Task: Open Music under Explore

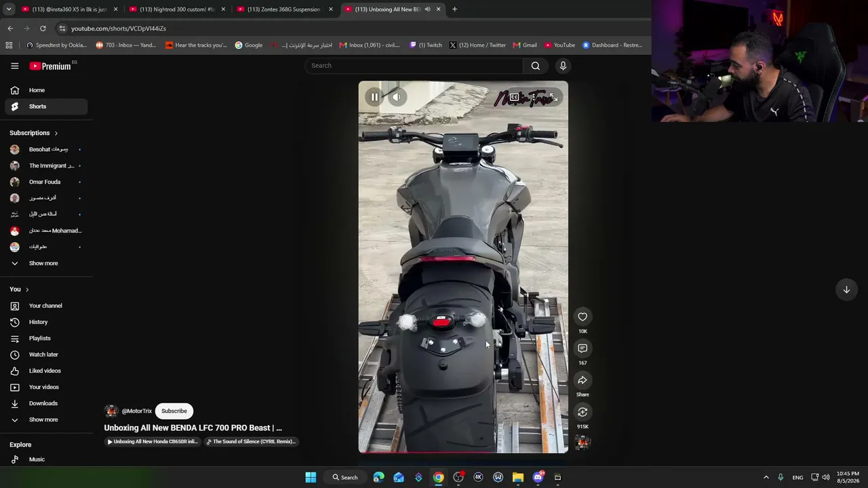Action: click(46, 459)
